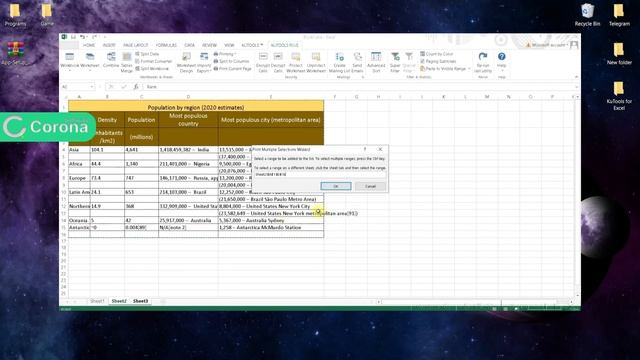
Task: Click the Undo arrow in quick access toolbar
Action: (x=82, y=37)
